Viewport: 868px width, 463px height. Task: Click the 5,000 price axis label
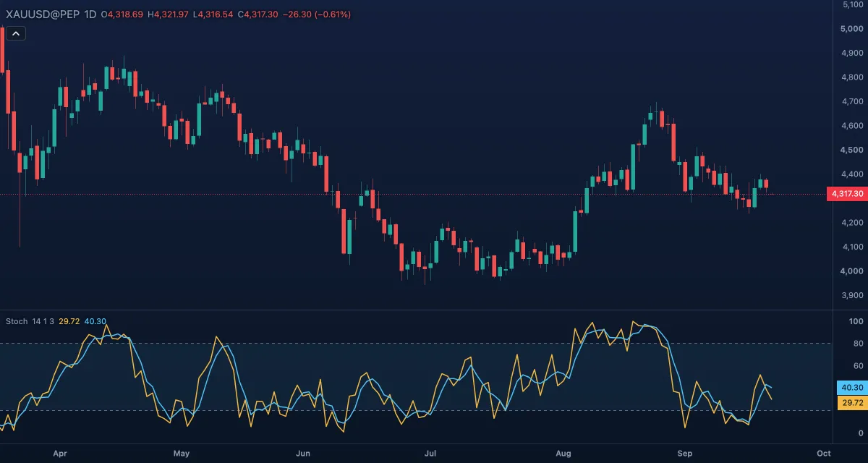853,29
